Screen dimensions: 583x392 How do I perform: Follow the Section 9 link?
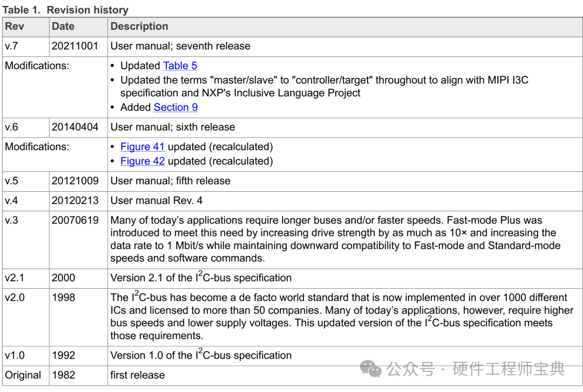pyautogui.click(x=175, y=107)
